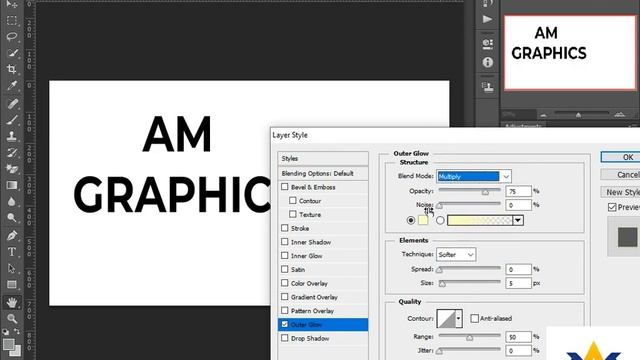Click the Opacity value field showing 75
The height and width of the screenshot is (360, 640).
(x=518, y=191)
